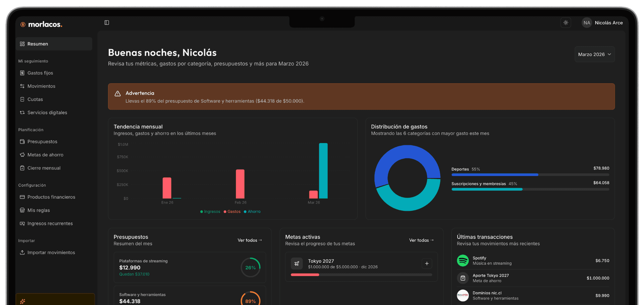This screenshot has height=305, width=644.
Task: Open Nicolás Arce user profile menu
Action: 602,23
